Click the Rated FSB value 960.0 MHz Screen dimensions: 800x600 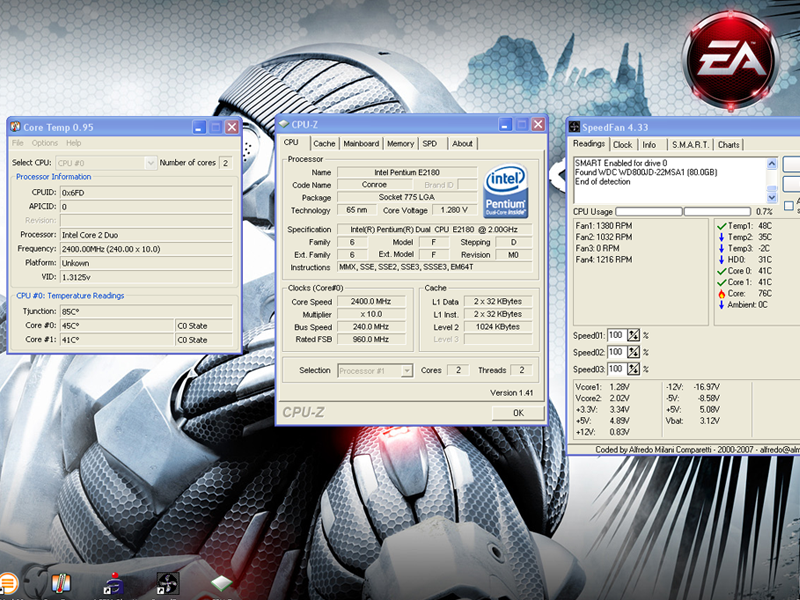tap(371, 339)
